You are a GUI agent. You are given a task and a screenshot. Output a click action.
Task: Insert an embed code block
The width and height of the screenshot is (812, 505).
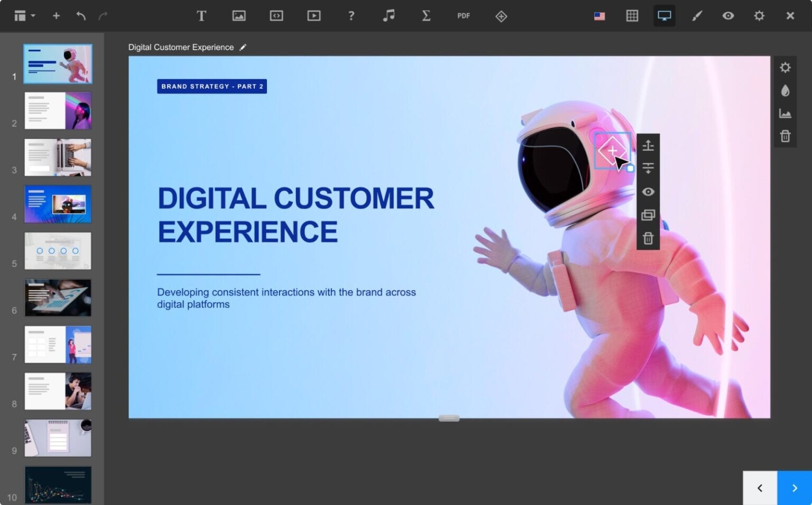(x=276, y=16)
